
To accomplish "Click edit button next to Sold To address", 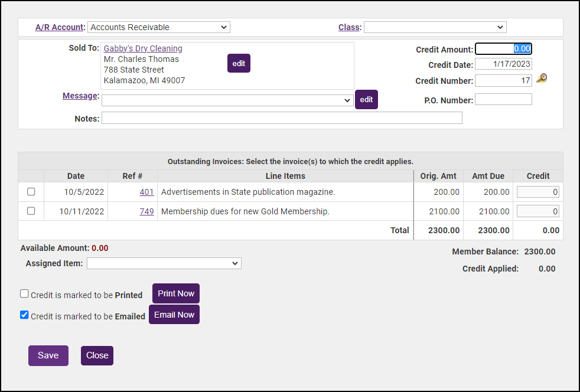I will (239, 63).
